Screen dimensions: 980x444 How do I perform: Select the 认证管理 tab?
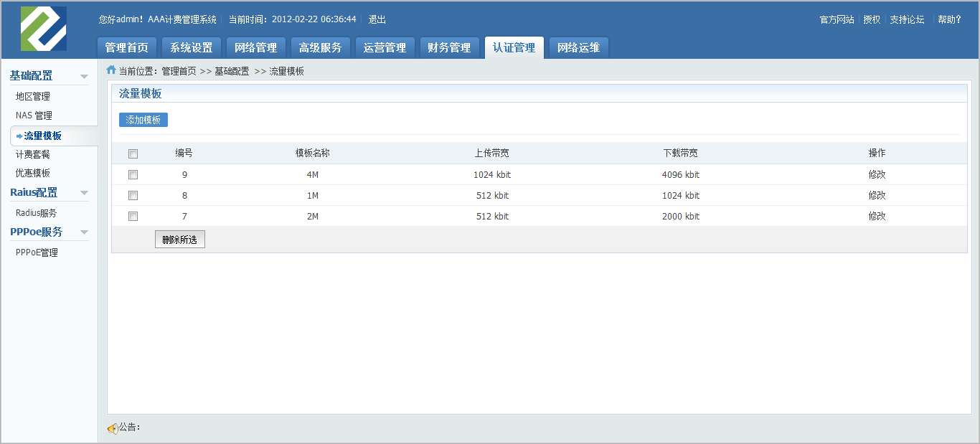click(514, 47)
